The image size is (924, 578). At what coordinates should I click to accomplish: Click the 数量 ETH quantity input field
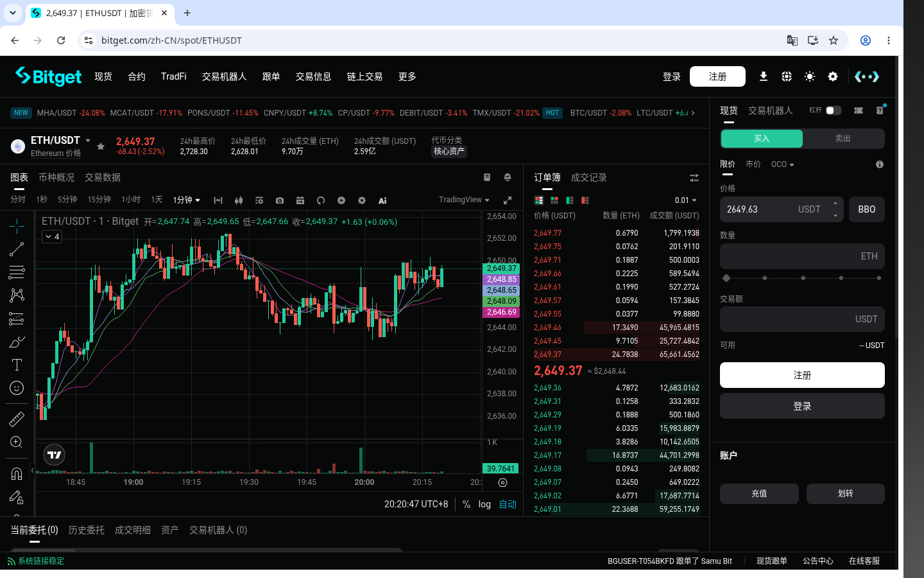[802, 256]
